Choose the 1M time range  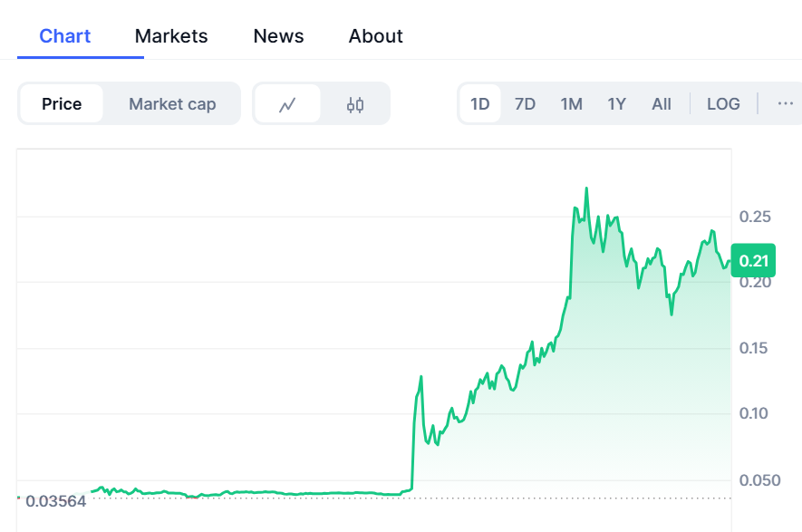pyautogui.click(x=571, y=103)
